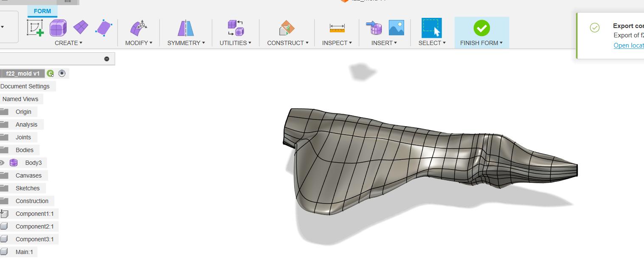Click the Body3 label in browser
The width and height of the screenshot is (644, 274).
(x=34, y=163)
